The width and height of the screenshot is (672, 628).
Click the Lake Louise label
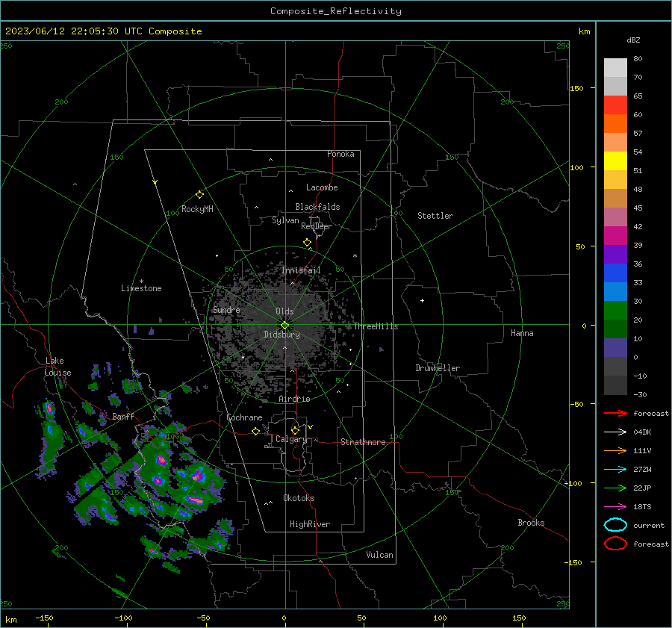[x=57, y=367]
